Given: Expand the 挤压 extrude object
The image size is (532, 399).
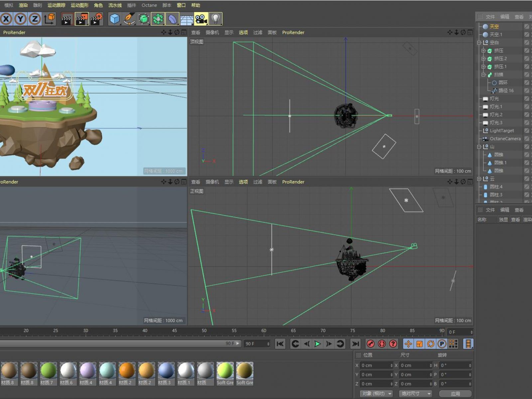Looking at the screenshot, I should [483, 51].
